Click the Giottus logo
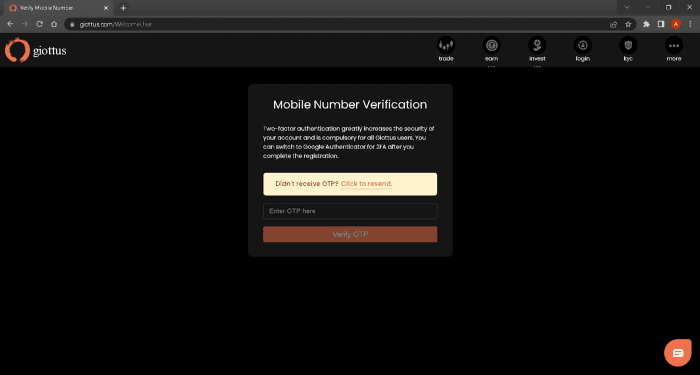Viewport: 700px width, 375px height. pos(36,50)
